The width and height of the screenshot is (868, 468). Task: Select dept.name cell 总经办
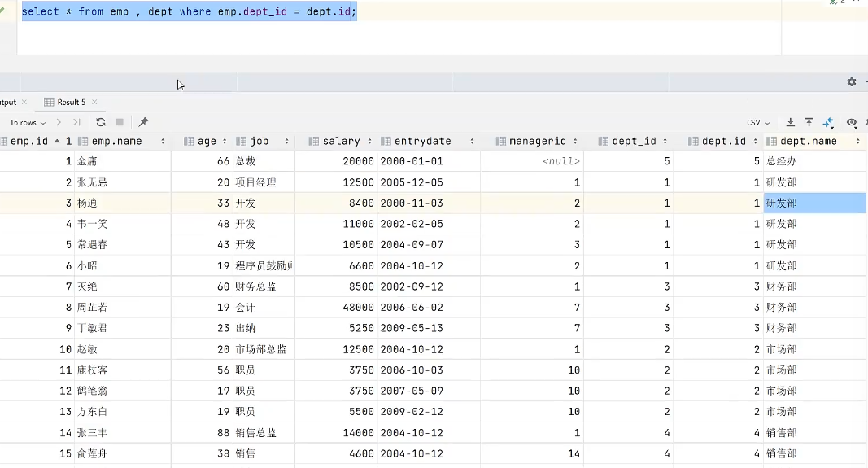point(814,161)
